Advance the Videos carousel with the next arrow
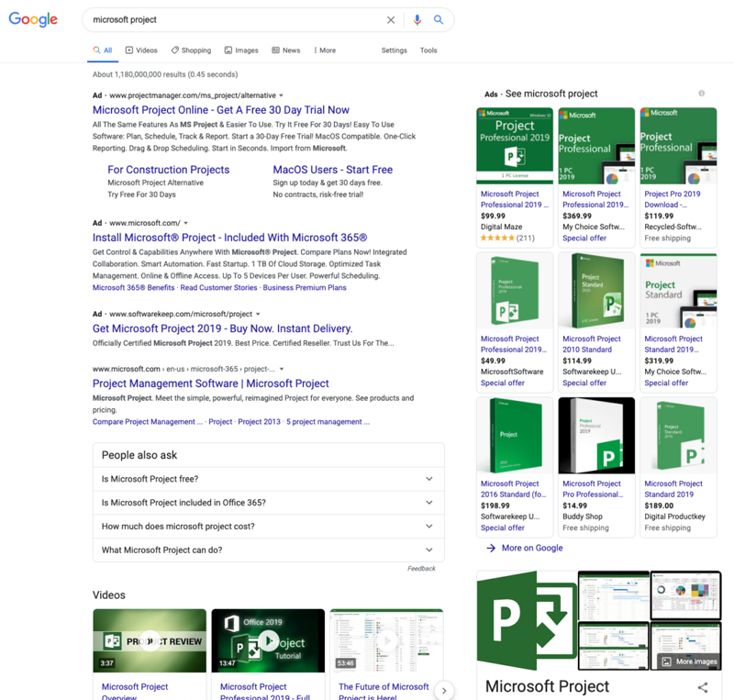 click(x=444, y=690)
